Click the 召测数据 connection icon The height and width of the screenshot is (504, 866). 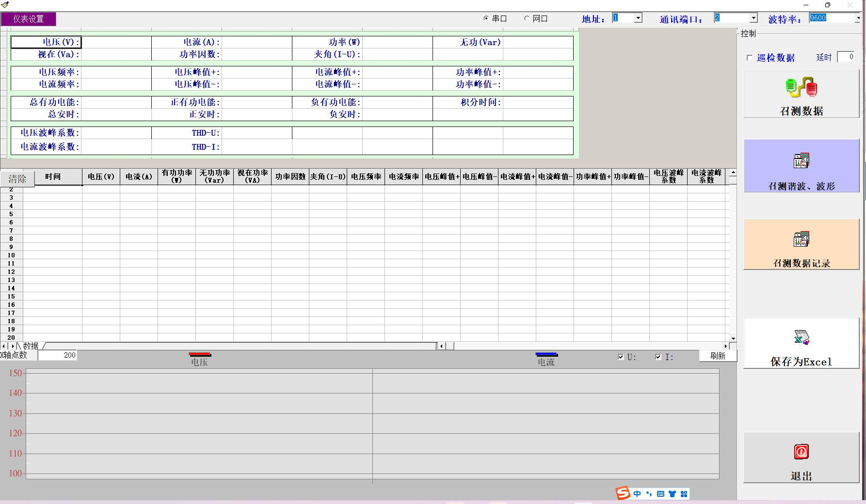(x=801, y=88)
